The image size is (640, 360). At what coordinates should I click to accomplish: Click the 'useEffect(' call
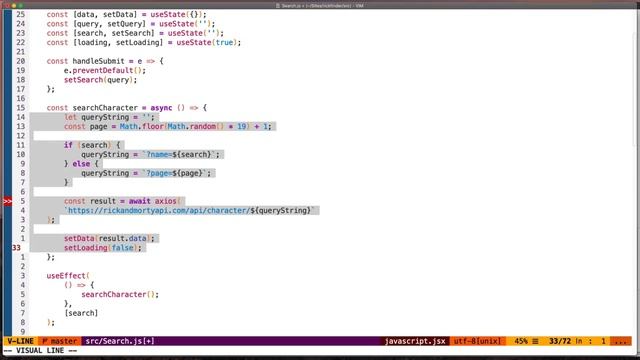click(x=68, y=276)
